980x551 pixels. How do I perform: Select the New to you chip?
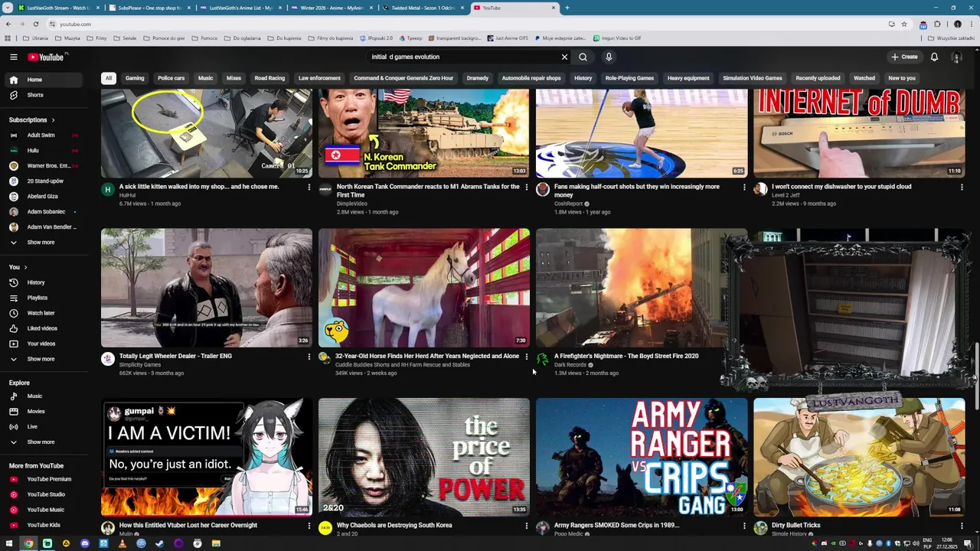[902, 78]
